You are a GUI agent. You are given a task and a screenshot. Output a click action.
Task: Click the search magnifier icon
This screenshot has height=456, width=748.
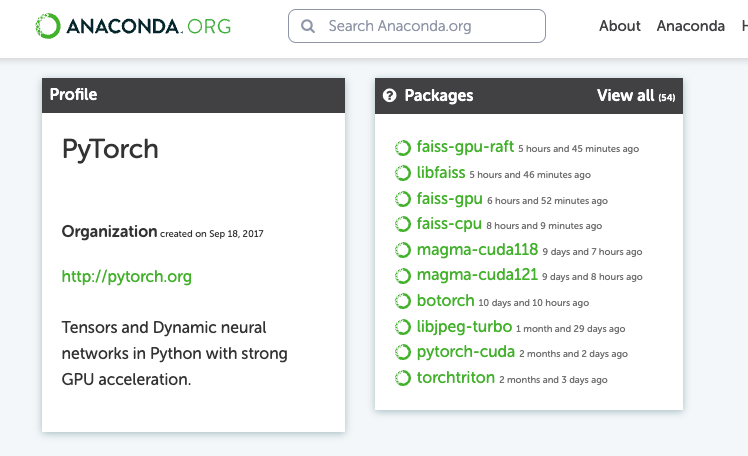click(x=308, y=26)
